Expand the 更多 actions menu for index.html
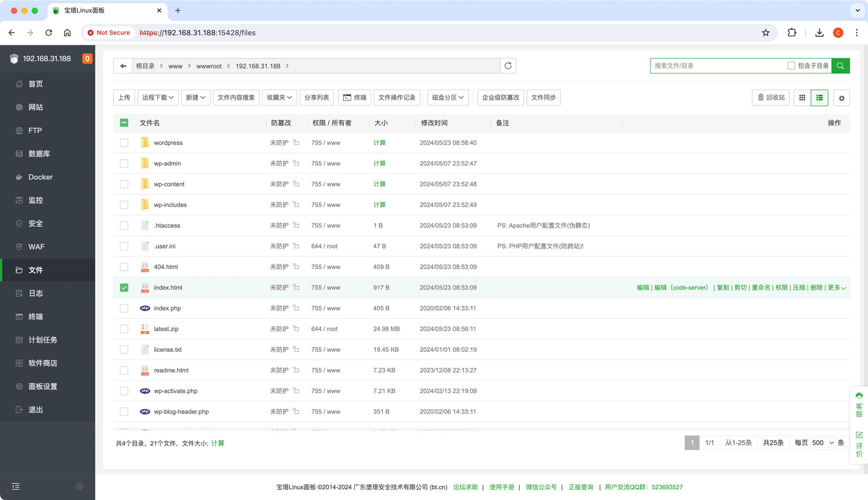The height and width of the screenshot is (500, 868). [x=837, y=288]
